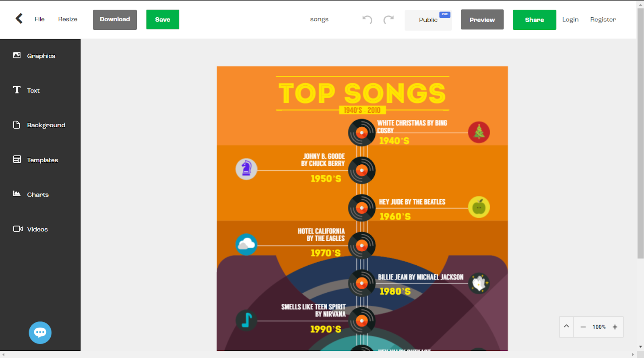Select the vinyl record next to 1950's
Image resolution: width=644 pixels, height=358 pixels.
pyautogui.click(x=362, y=170)
